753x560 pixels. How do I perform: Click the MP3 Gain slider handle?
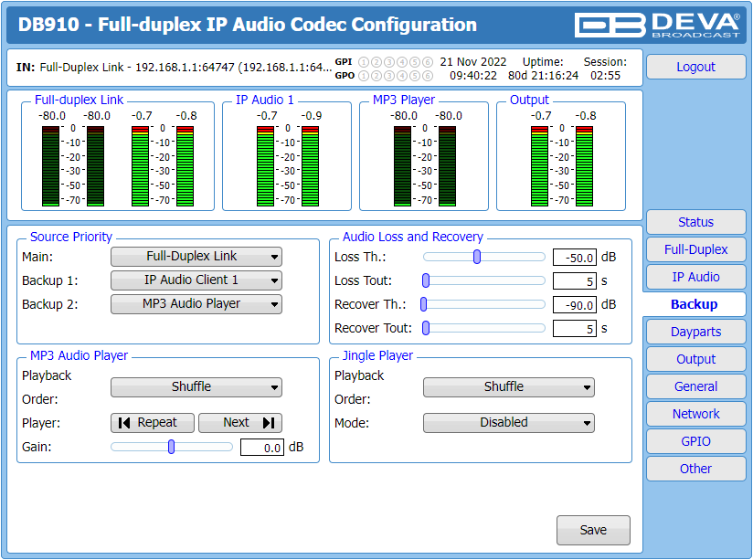pos(172,447)
